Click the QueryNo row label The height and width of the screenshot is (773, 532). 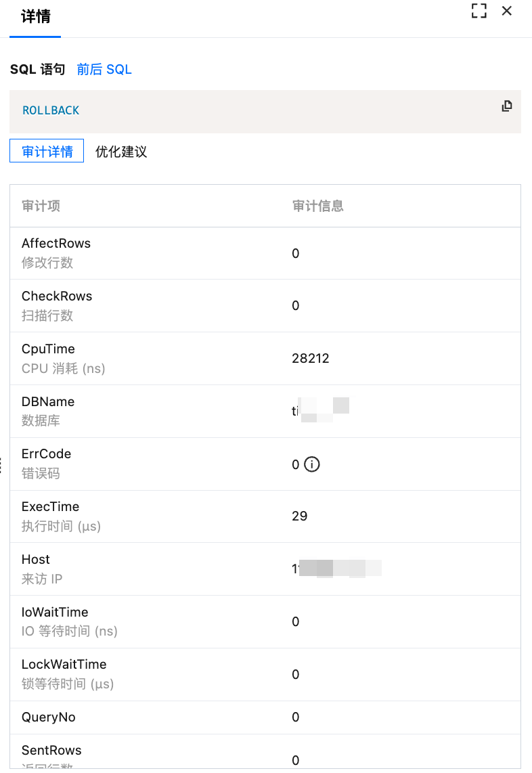49,717
